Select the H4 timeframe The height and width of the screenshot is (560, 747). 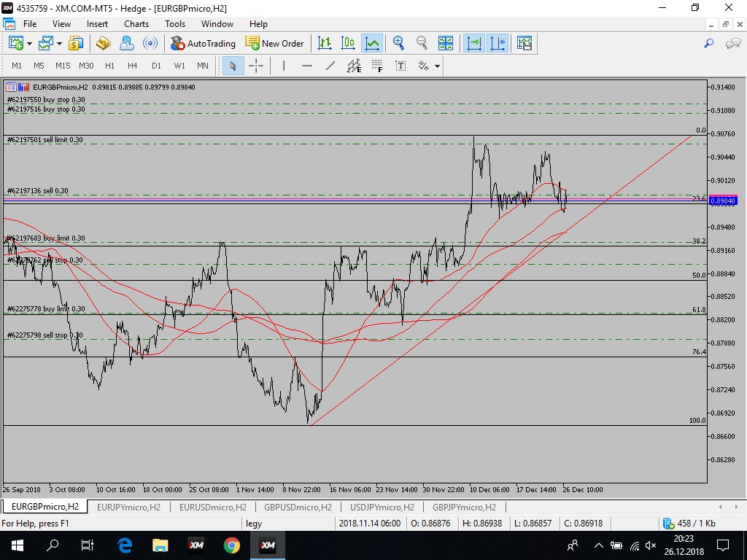[133, 66]
